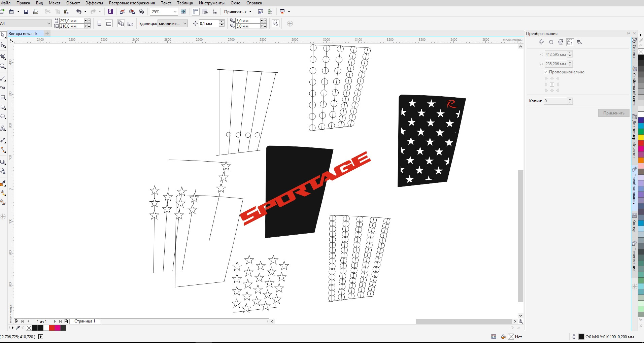Expand the Undo history dropdown arrow
644x343 pixels.
pyautogui.click(x=85, y=12)
